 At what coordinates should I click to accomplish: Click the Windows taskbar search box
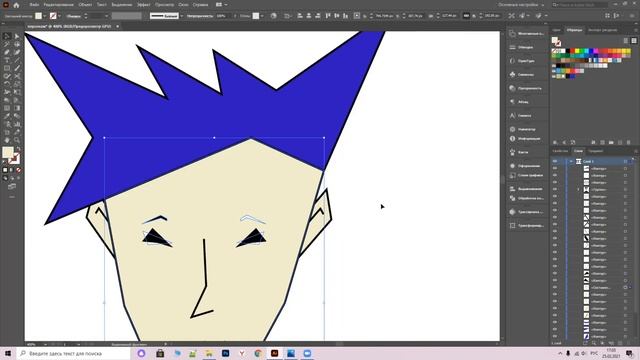pos(73,353)
